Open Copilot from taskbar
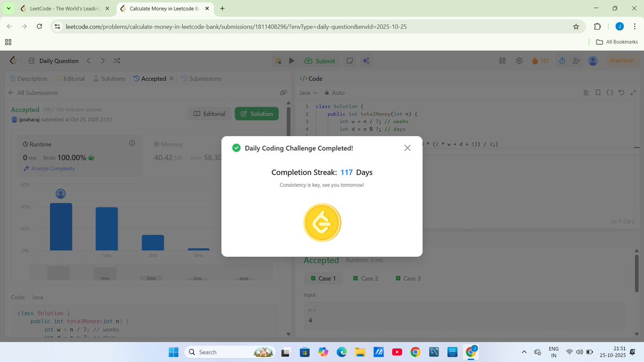644x362 pixels. 323,352
